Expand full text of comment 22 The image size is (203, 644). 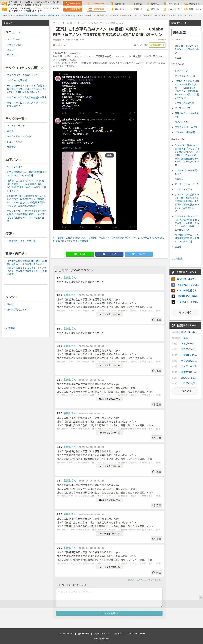(x=109, y=433)
